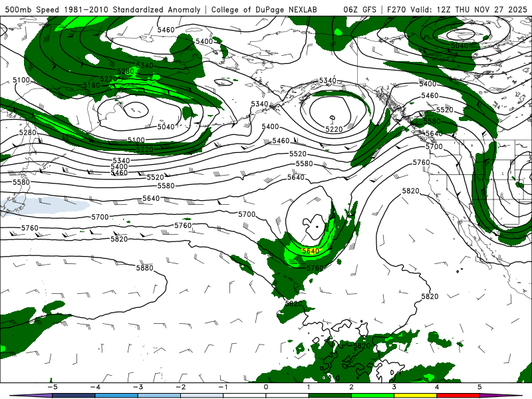
Task: Click the 5160 contour label
Action: coord(92,85)
